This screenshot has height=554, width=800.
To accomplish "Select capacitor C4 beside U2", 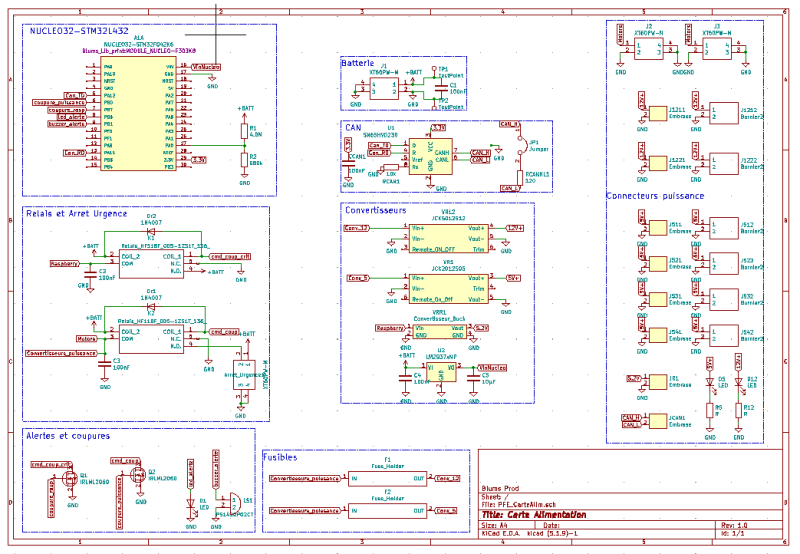I will [x=406, y=378].
